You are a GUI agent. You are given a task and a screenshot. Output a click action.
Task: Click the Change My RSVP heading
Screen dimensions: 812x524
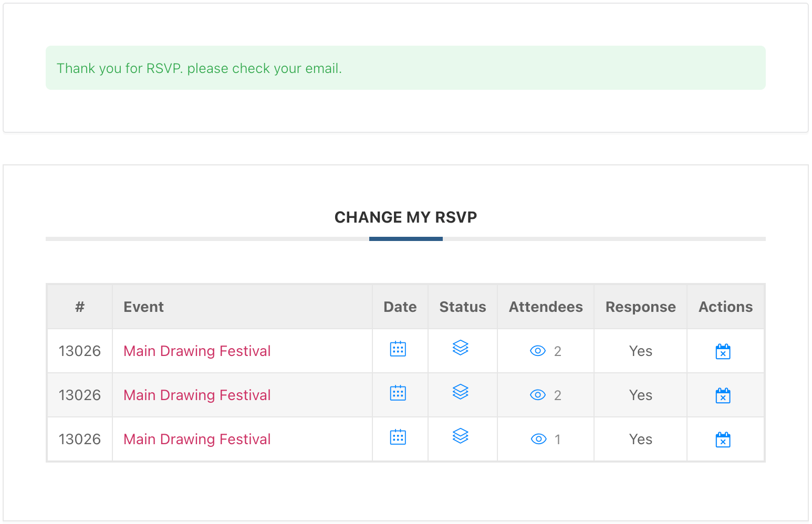[405, 217]
